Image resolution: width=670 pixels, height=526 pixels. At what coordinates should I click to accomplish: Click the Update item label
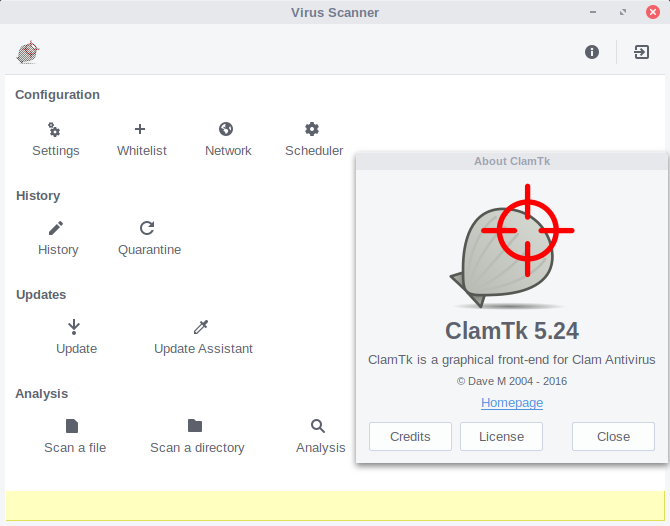point(76,349)
